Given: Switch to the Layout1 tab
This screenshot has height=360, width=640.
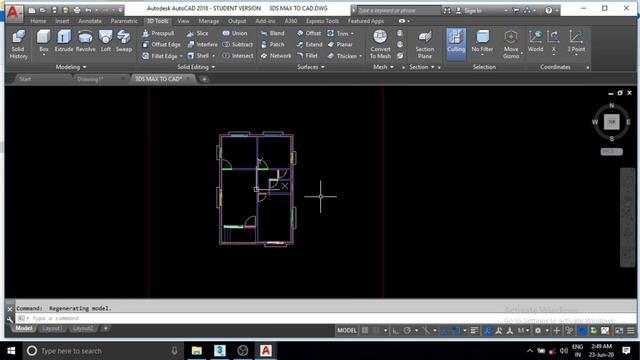Looking at the screenshot, I should coord(52,328).
